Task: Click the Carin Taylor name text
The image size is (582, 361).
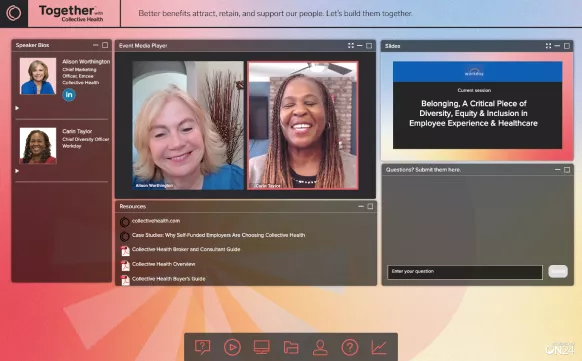Action: pyautogui.click(x=77, y=131)
